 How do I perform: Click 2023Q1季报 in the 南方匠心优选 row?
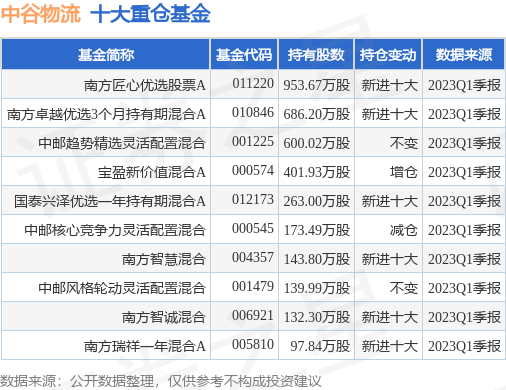point(464,85)
